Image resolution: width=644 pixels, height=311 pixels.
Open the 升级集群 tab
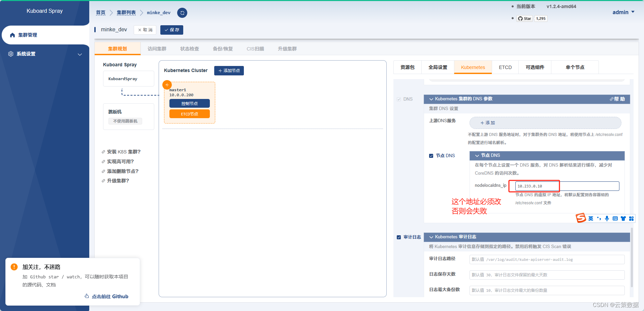click(x=287, y=49)
